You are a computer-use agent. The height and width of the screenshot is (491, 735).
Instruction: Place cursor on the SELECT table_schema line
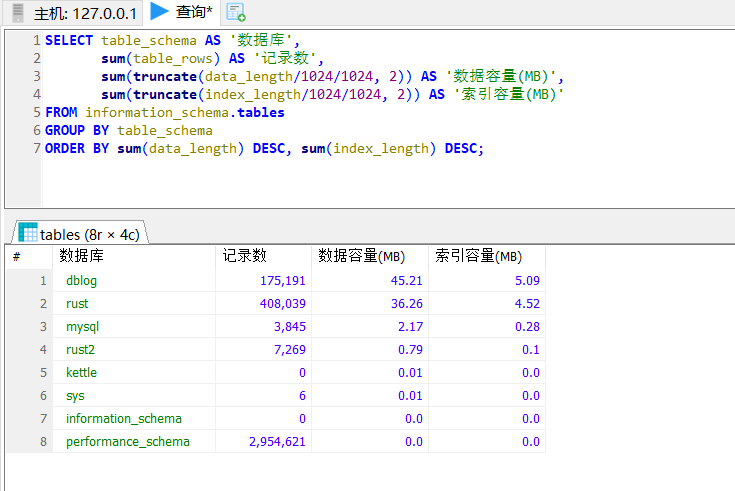(x=172, y=40)
